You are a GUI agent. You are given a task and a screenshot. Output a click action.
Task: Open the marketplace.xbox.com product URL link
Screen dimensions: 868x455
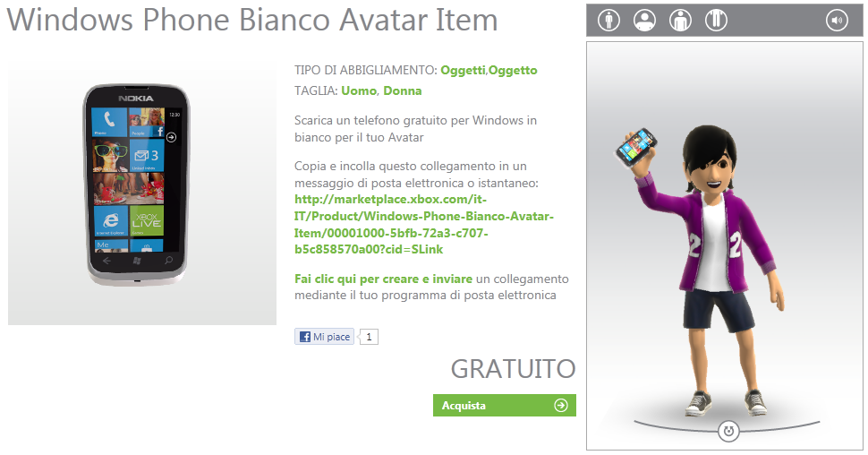(x=424, y=225)
